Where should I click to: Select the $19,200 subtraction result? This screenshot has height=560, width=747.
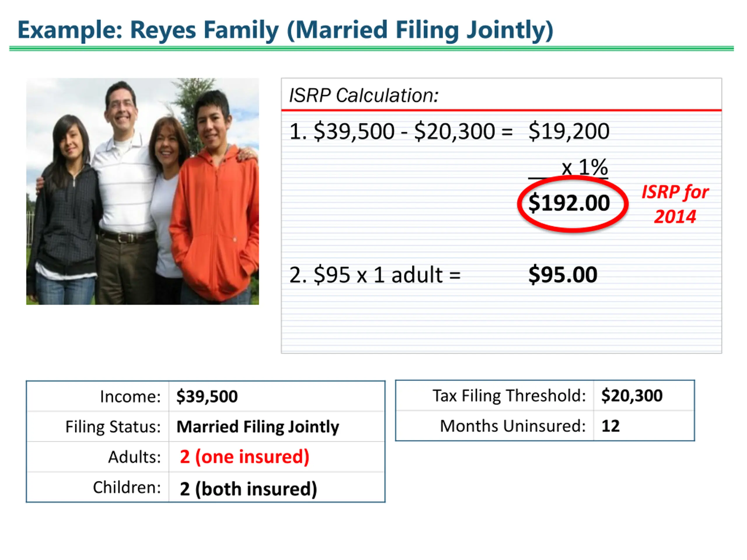tap(569, 131)
